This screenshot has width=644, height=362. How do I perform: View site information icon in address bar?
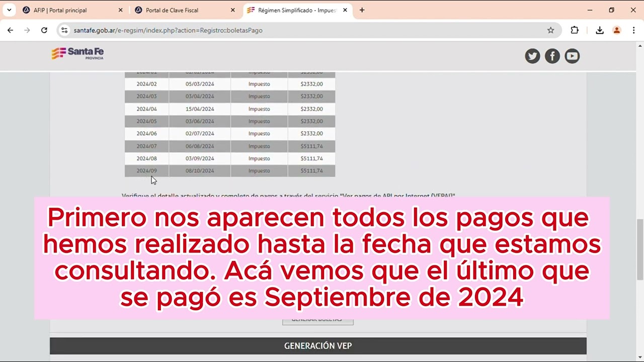(64, 30)
